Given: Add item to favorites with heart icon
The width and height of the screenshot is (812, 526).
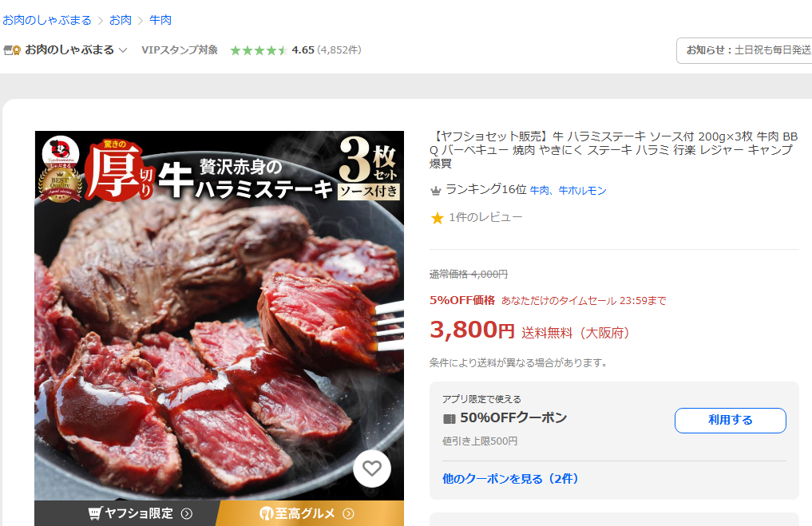Looking at the screenshot, I should pos(372,469).
